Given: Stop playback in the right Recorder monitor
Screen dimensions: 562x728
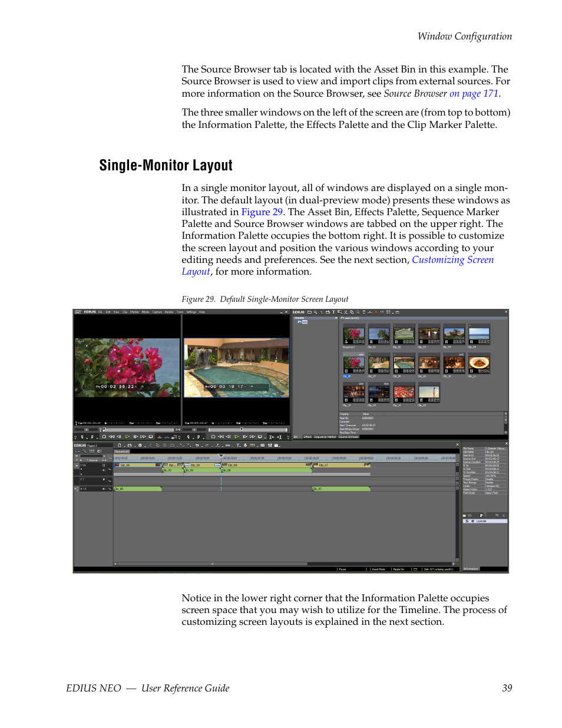Looking at the screenshot, I should [x=213, y=437].
